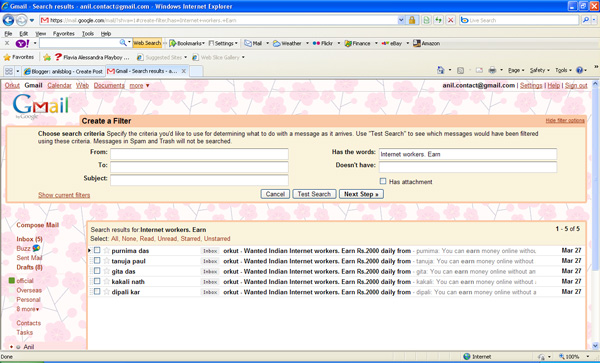
Task: Click the Live Search magnifier button
Action: click(585, 20)
